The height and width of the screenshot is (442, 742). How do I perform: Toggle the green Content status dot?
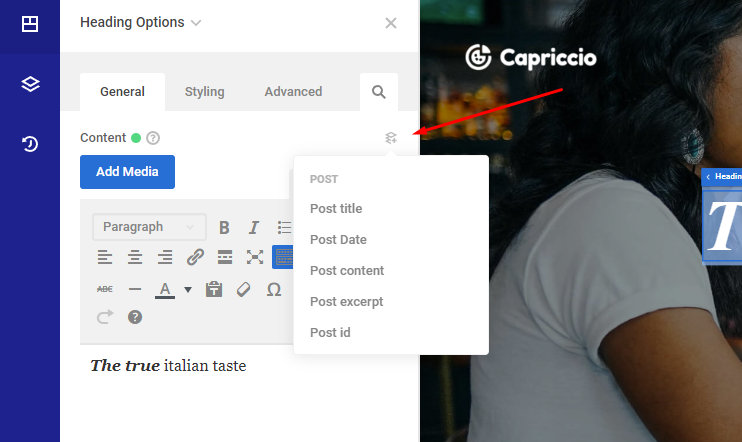tap(136, 138)
